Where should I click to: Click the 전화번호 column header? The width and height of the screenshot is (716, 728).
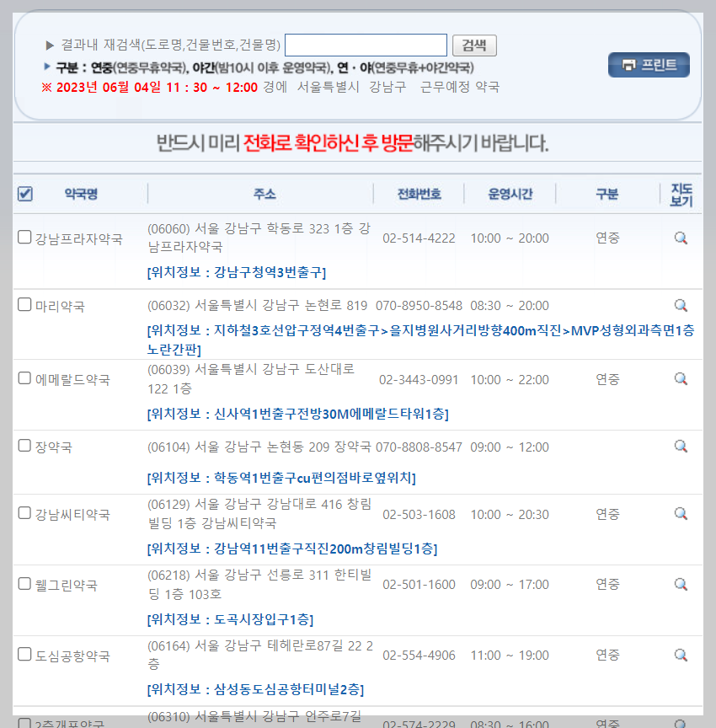(x=419, y=194)
